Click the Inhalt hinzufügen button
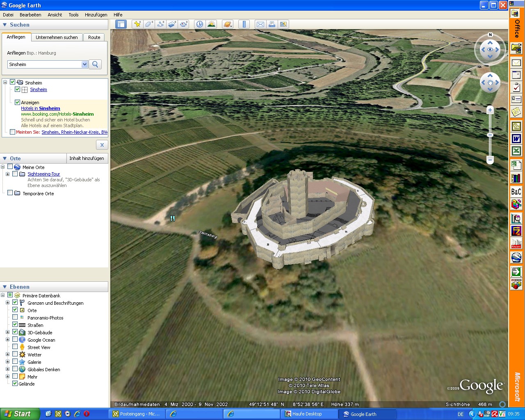525x420 pixels. coord(87,158)
